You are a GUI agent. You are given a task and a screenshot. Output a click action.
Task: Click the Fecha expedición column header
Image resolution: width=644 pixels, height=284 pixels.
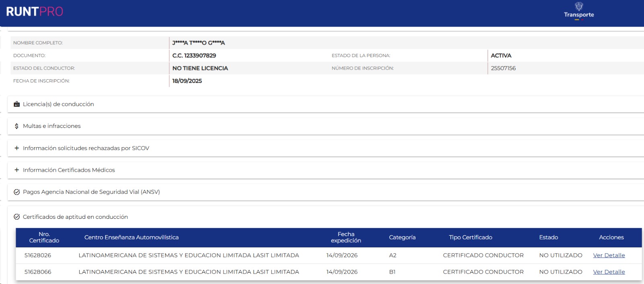(x=346, y=237)
